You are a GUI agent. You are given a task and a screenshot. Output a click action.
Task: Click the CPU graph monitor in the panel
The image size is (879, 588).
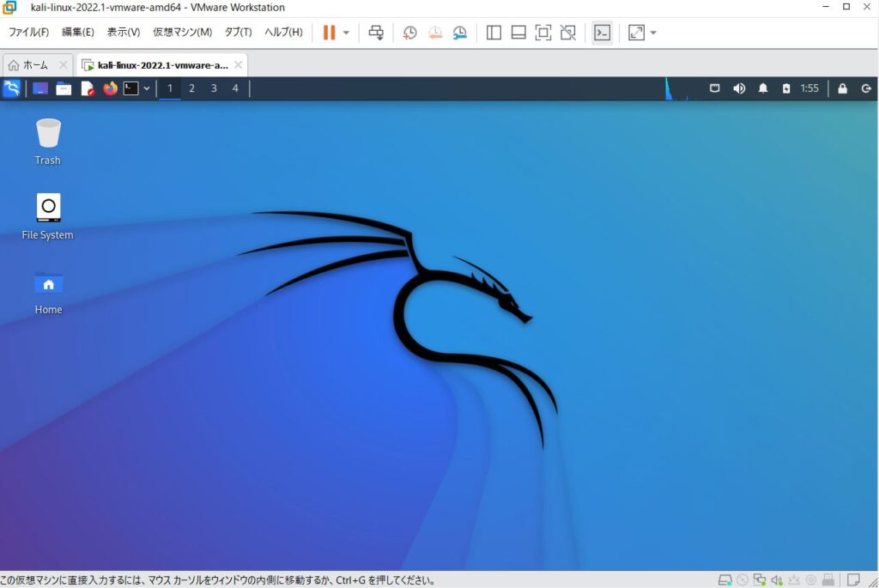click(x=682, y=88)
